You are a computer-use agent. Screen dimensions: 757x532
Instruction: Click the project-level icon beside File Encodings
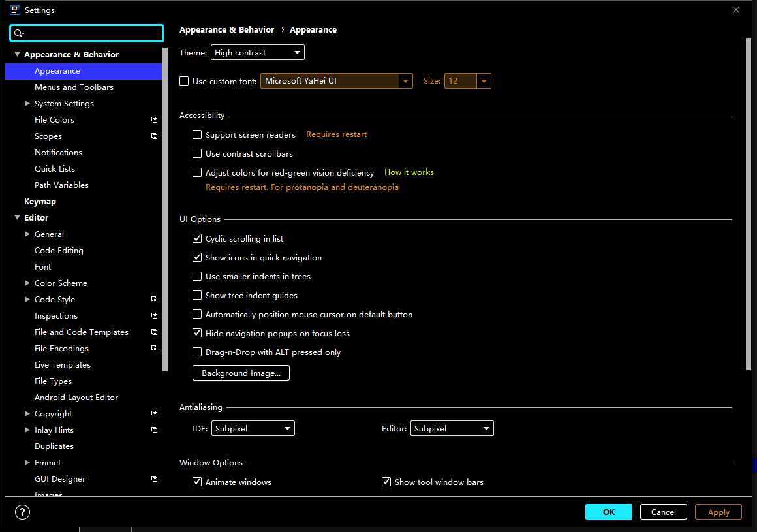click(154, 349)
